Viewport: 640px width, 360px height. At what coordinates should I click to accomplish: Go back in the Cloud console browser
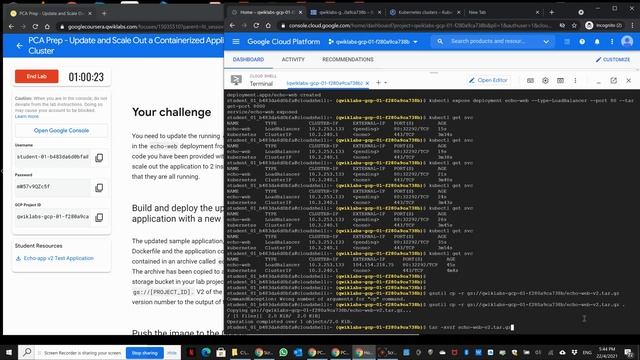click(232, 25)
